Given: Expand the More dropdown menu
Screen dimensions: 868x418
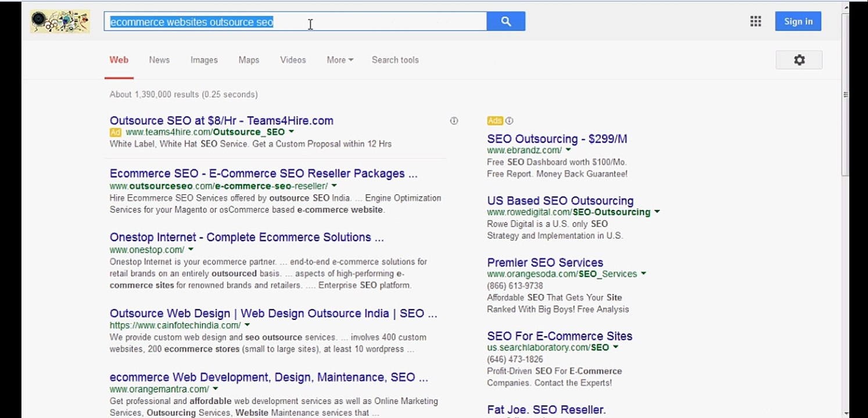Looking at the screenshot, I should click(x=340, y=60).
